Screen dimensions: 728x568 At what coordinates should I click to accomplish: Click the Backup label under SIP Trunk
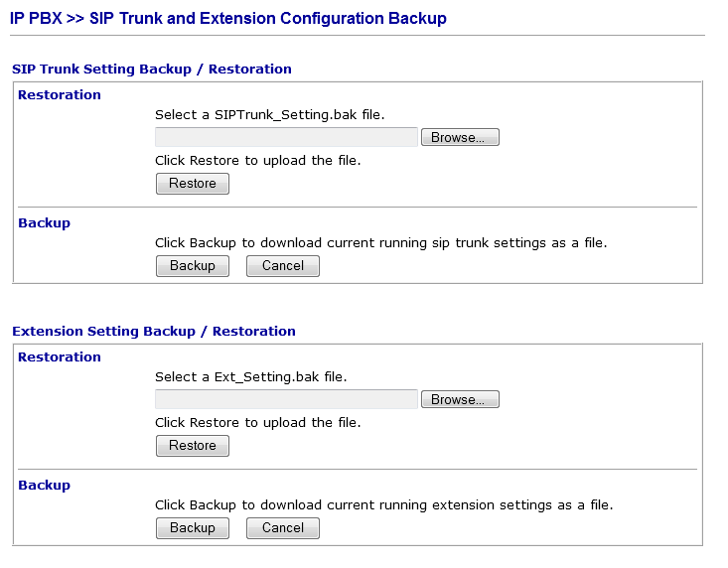(45, 223)
